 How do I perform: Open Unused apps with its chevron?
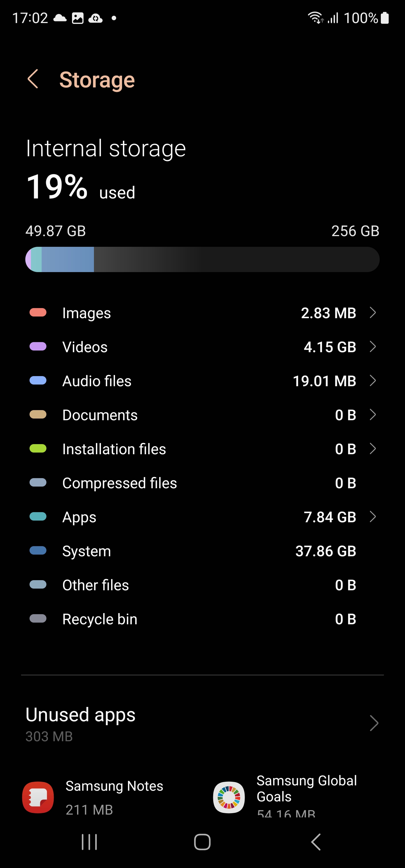(x=374, y=723)
